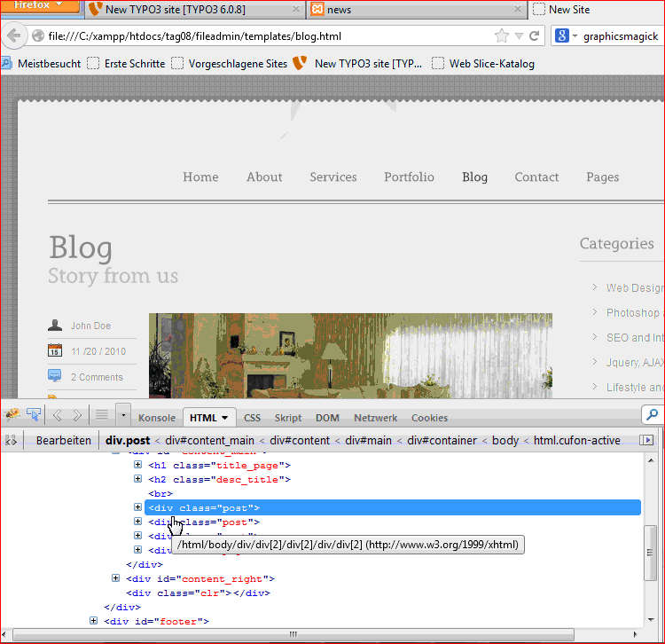This screenshot has height=644, width=665.
Task: Click the calendar icon beside 11/20/2010
Action: (55, 350)
